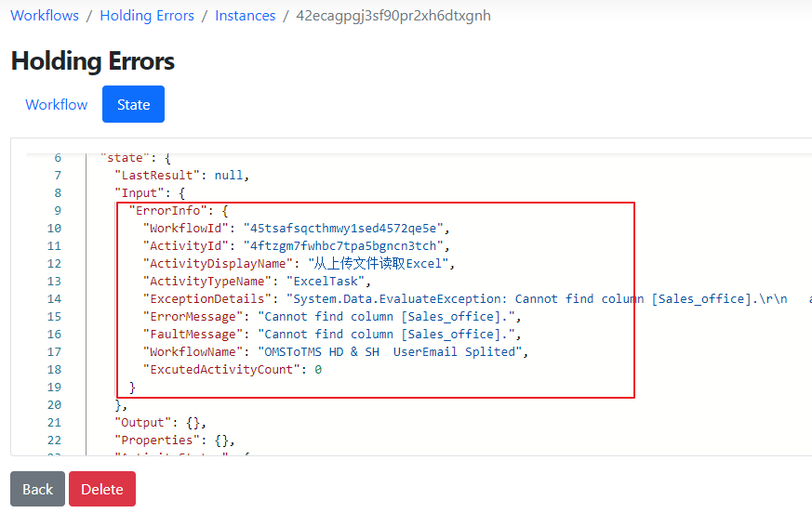Select the State tab
The height and width of the screenshot is (513, 812).
pos(134,105)
